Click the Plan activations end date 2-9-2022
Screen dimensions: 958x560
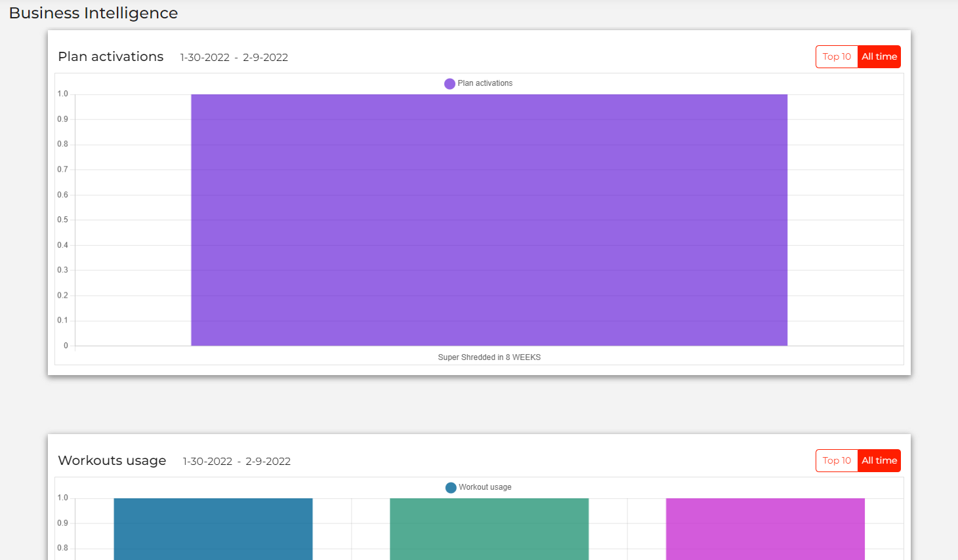(265, 58)
